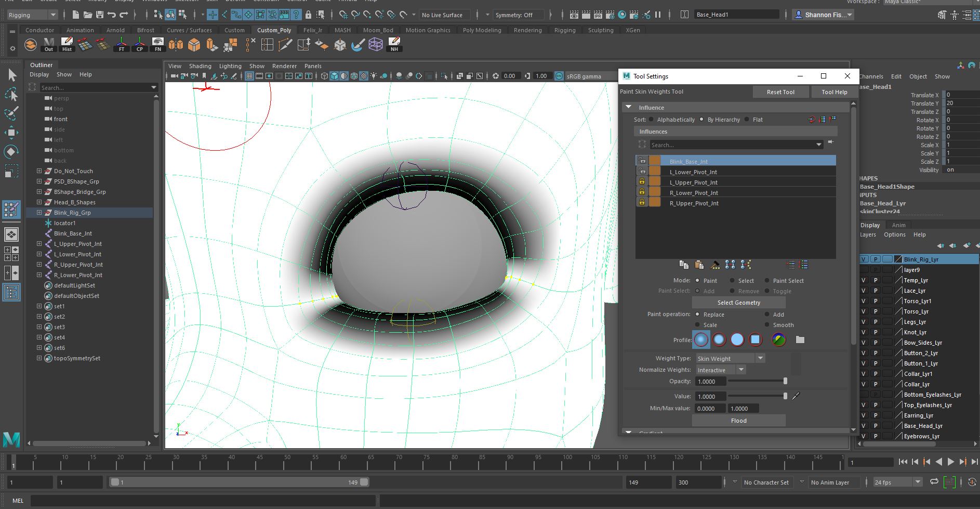This screenshot has height=509, width=980.
Task: Set Mode to Select
Action: pyautogui.click(x=733, y=281)
